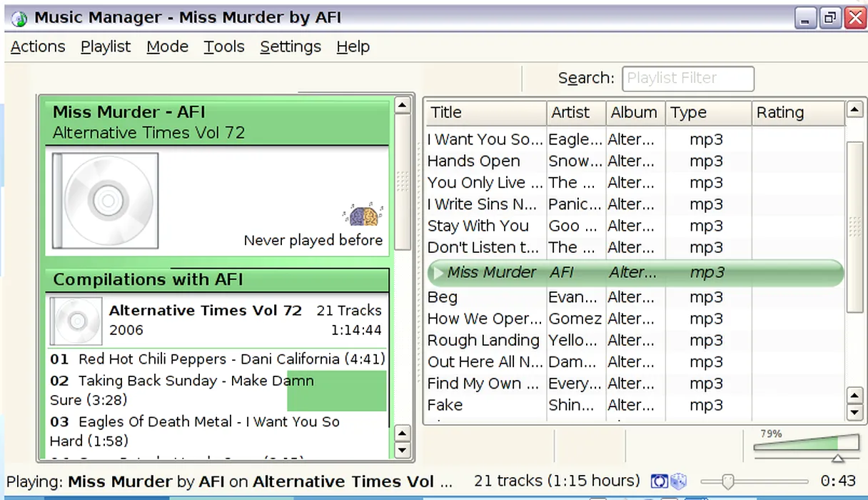Open the Playlist menu
The image size is (868, 500).
(106, 47)
